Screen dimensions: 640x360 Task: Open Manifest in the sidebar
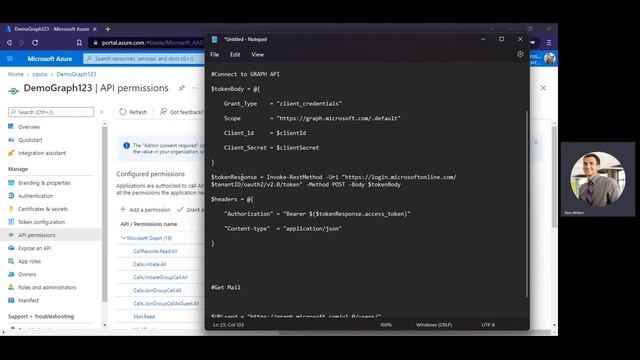[28, 300]
